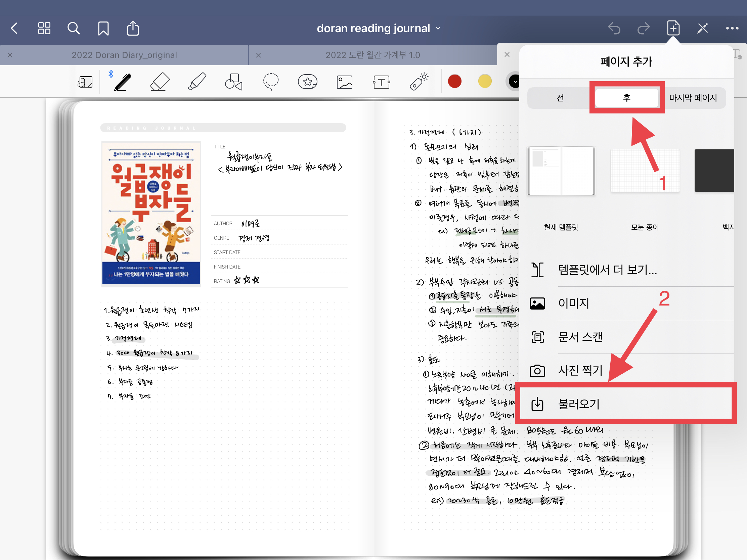Select the Text box tool
This screenshot has height=560, width=747.
pyautogui.click(x=381, y=82)
